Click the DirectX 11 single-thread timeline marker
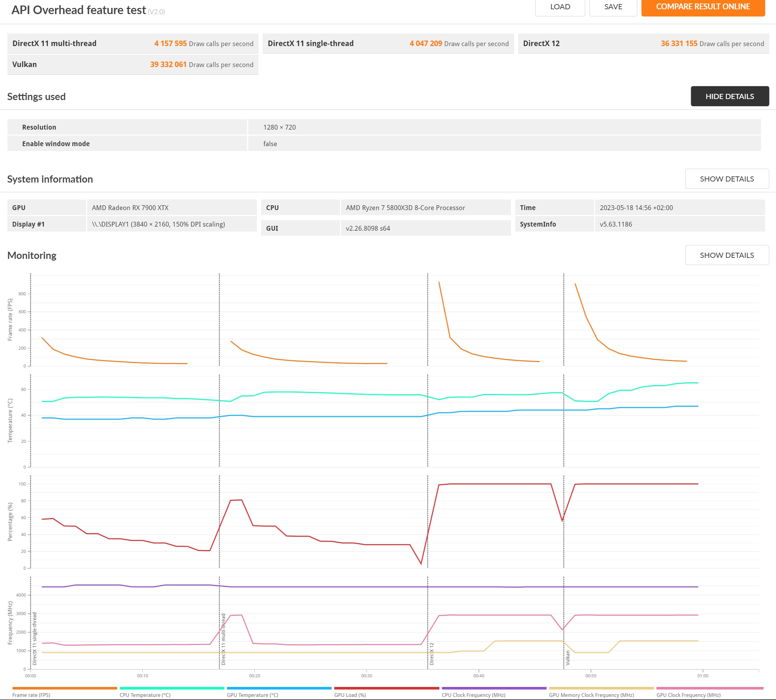The height and width of the screenshot is (700, 776). [35, 638]
